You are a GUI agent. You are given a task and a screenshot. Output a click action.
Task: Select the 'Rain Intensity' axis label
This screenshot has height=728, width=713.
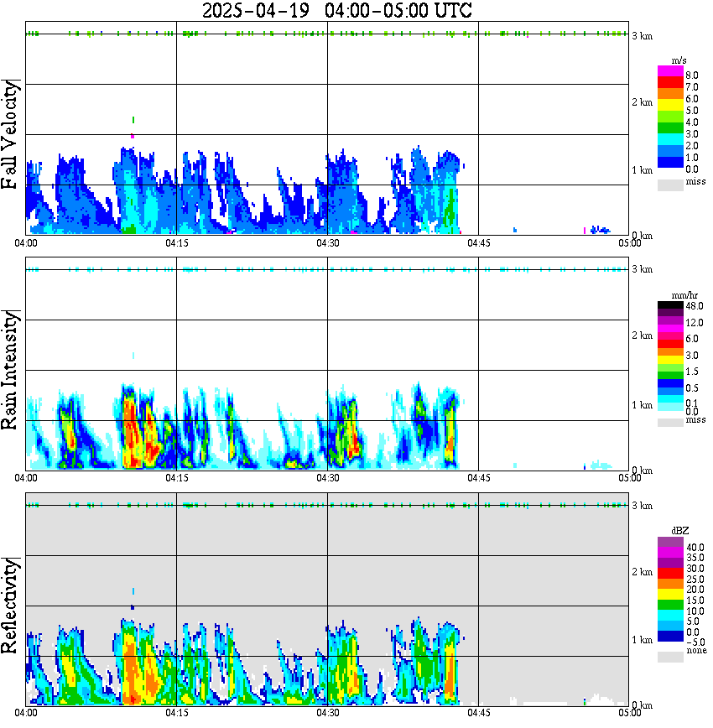tap(9, 370)
